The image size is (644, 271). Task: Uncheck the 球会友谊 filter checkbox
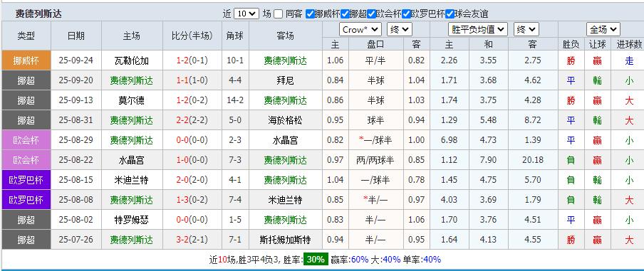click(450, 14)
